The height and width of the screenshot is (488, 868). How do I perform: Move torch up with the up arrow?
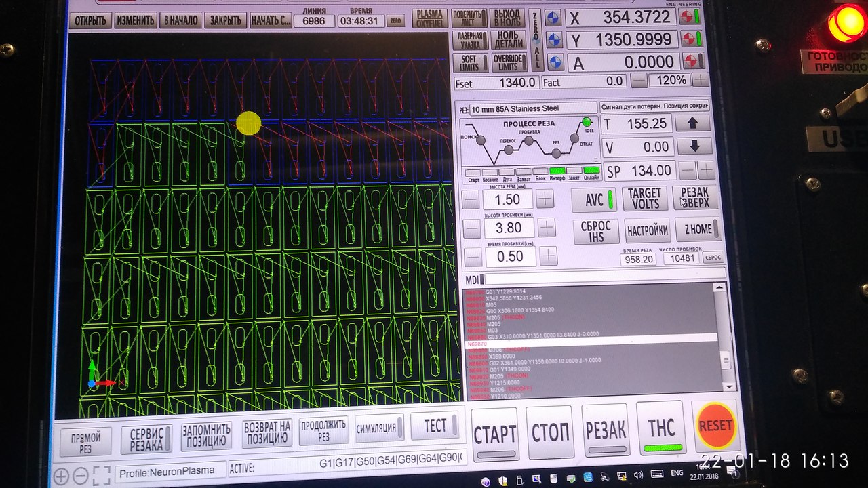(x=693, y=123)
